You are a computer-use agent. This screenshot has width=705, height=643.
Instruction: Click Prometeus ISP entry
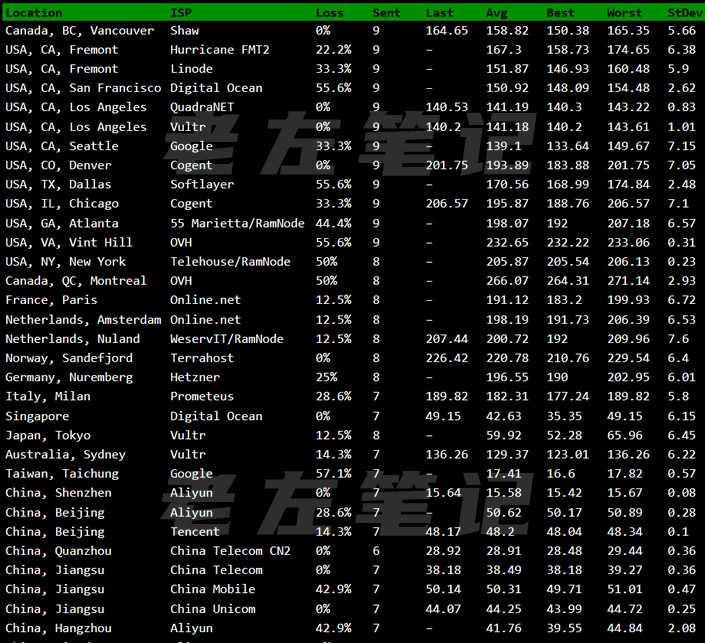click(x=202, y=396)
